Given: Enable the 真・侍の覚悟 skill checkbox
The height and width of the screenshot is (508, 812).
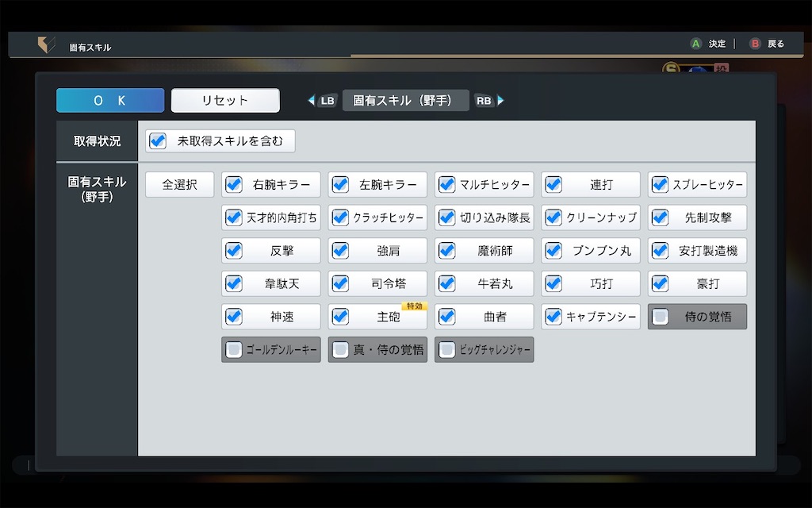Looking at the screenshot, I should click(x=339, y=349).
